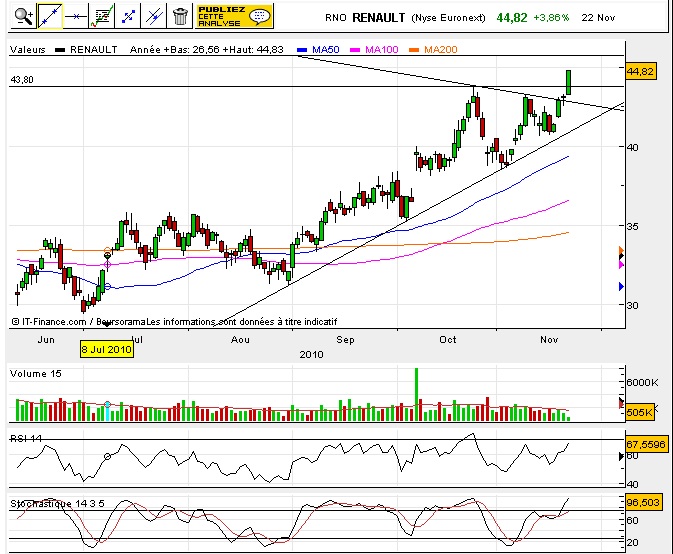
Task: Click the tall green volume spike bar
Action: 416,394
